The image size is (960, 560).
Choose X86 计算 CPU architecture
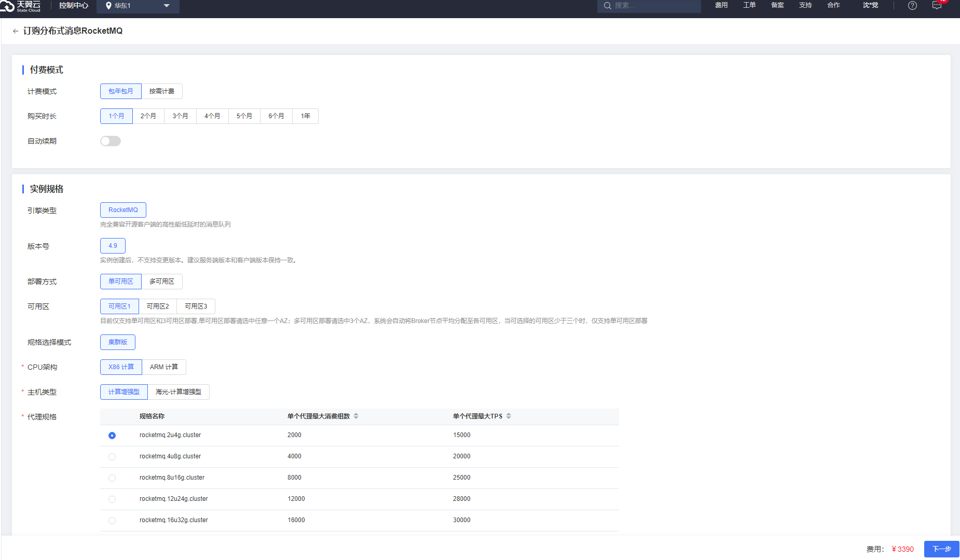coord(121,367)
